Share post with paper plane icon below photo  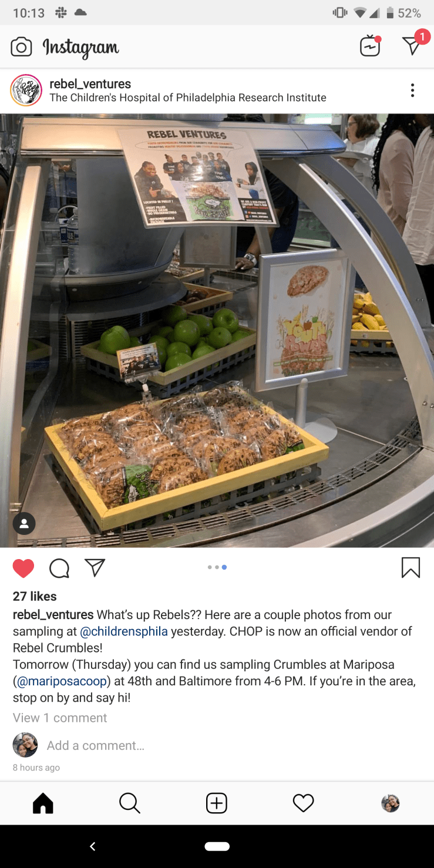pos(95,567)
